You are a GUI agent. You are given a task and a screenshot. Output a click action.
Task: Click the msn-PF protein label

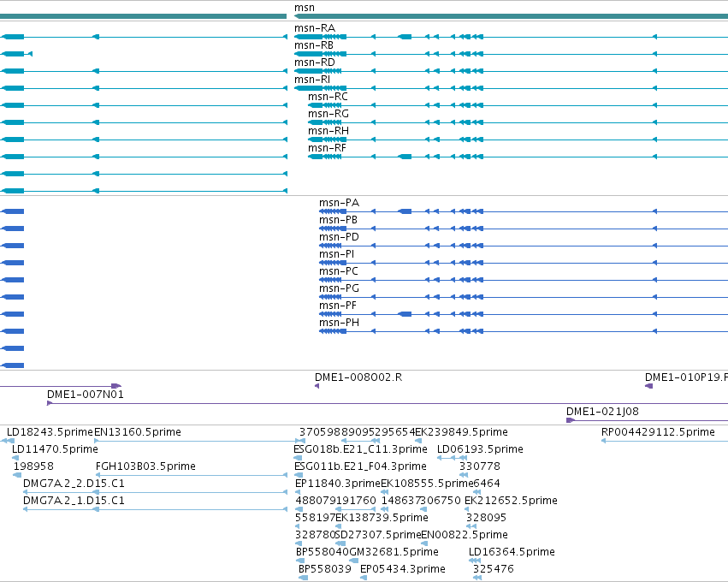point(338,306)
